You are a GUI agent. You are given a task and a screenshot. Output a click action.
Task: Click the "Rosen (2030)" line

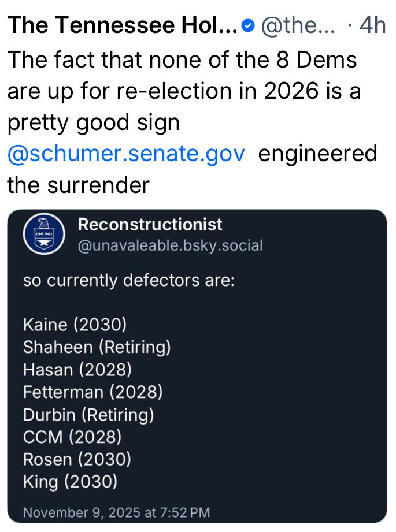click(x=77, y=460)
